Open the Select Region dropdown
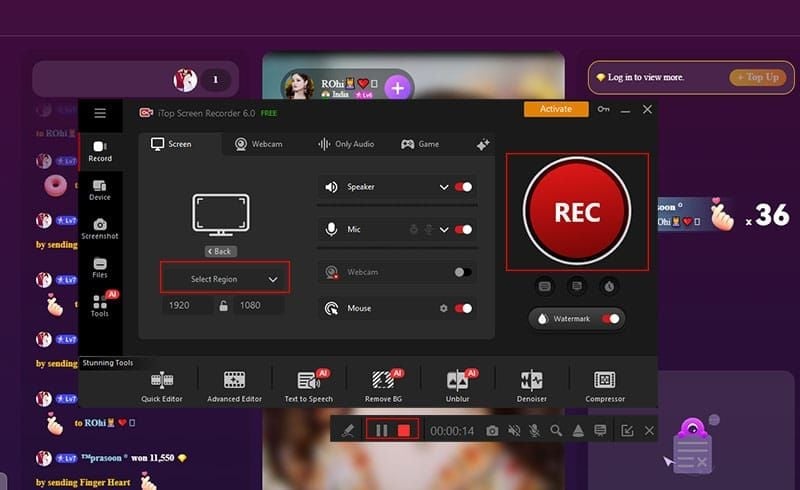 point(225,278)
